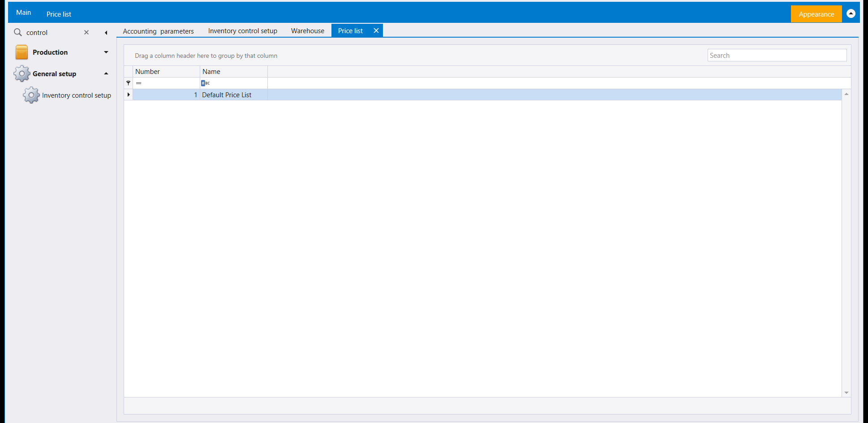The height and width of the screenshot is (423, 868).
Task: Click the sidebar search magnifier icon
Action: [x=18, y=32]
